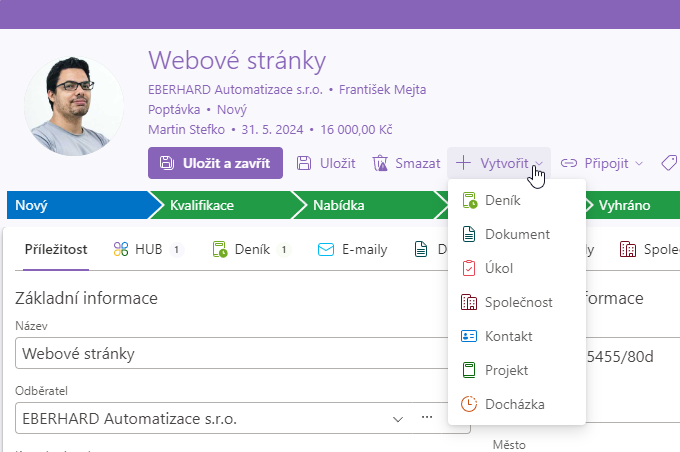Click the Dokument icon in the dropdown

[469, 234]
